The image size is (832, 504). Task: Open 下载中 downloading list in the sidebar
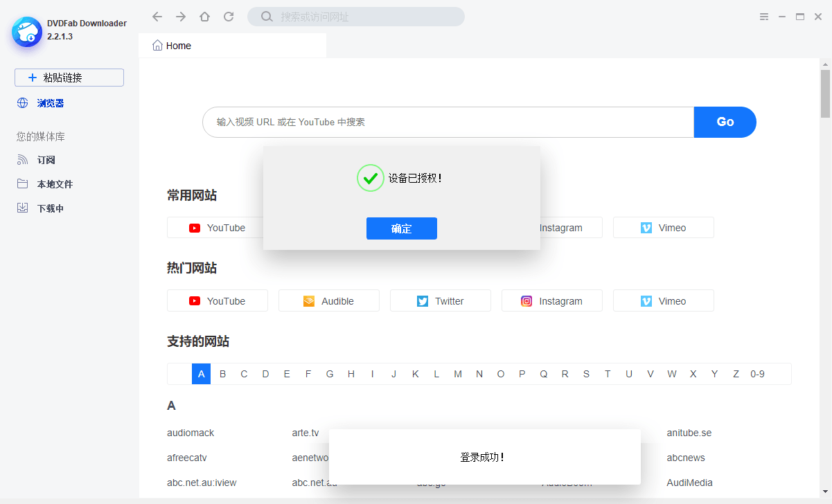pos(50,208)
